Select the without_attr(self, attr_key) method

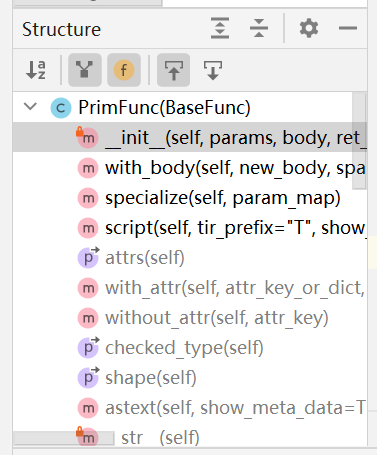217,318
